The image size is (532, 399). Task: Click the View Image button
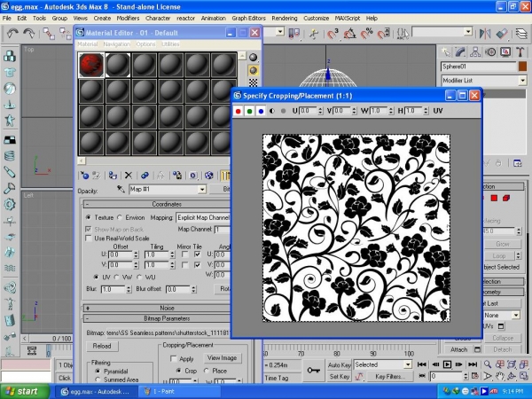(x=222, y=358)
